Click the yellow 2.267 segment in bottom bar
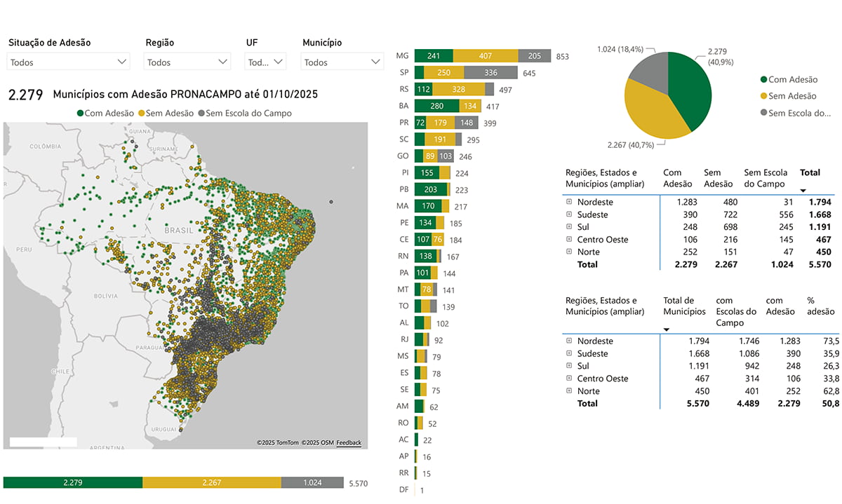Image resolution: width=842 pixels, height=504 pixels. [x=211, y=483]
